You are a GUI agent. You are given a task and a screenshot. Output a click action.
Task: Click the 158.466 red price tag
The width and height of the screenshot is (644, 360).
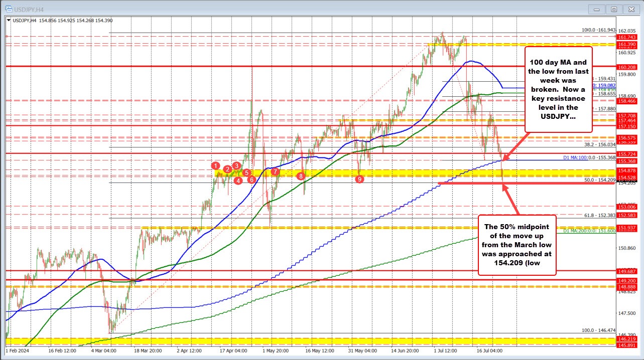(627, 101)
